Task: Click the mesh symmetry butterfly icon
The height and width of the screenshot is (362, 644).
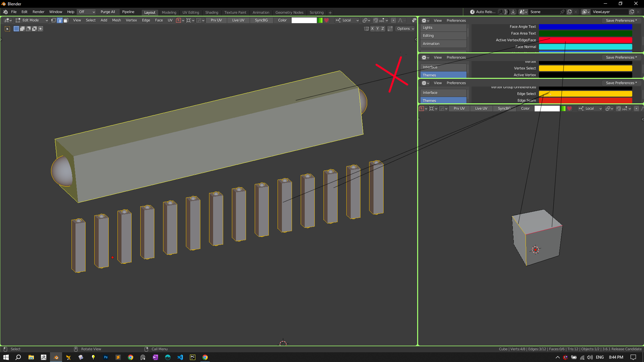Action: (366, 29)
